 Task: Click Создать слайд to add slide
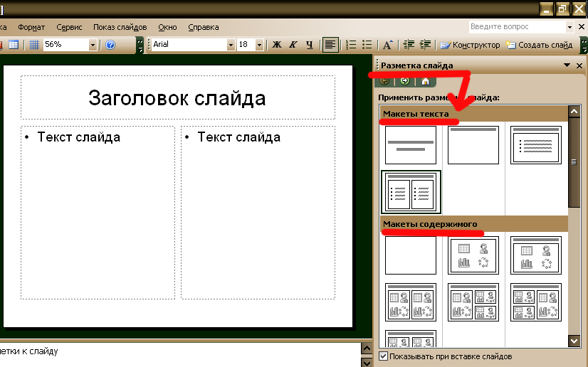[539, 45]
